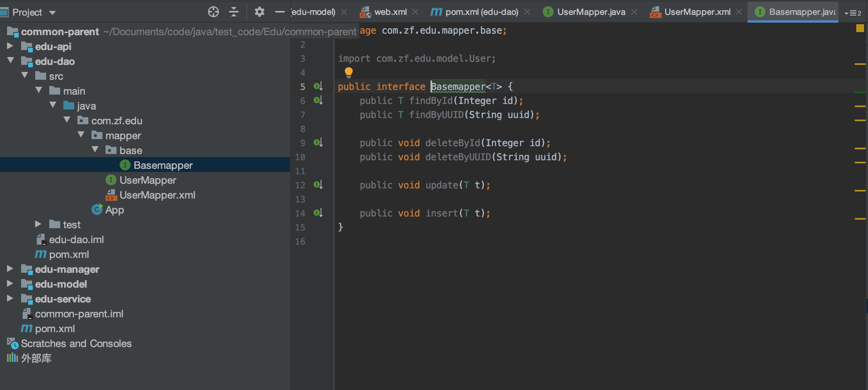Close the UserMapper.xml tab
Viewport: 868px width, 390px height.
point(739,12)
